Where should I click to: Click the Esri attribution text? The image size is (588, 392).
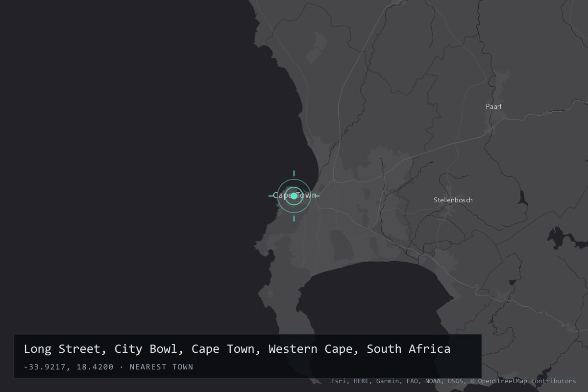coord(340,381)
